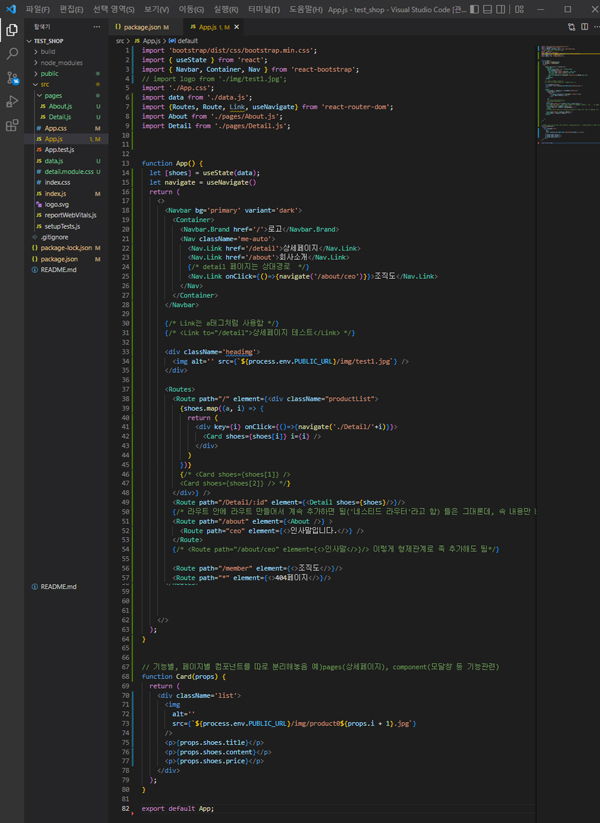Click the minimap code overview
The image size is (600, 823).
[x=568, y=93]
